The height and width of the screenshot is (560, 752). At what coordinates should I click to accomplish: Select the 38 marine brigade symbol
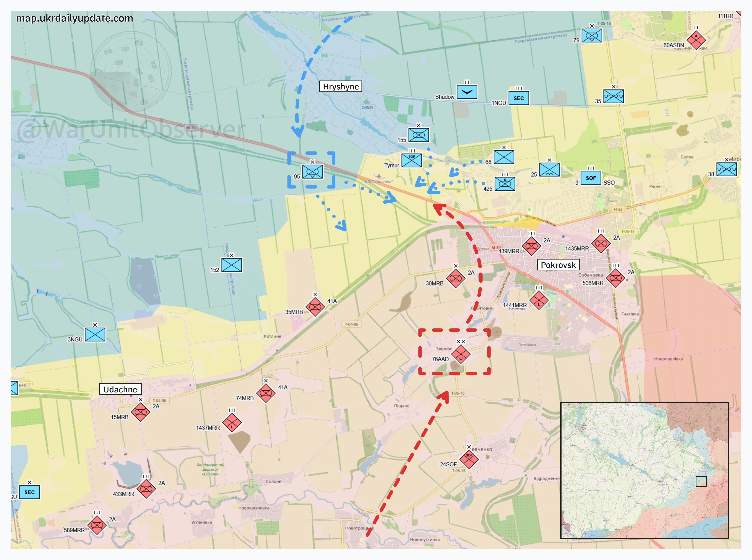pyautogui.click(x=726, y=169)
